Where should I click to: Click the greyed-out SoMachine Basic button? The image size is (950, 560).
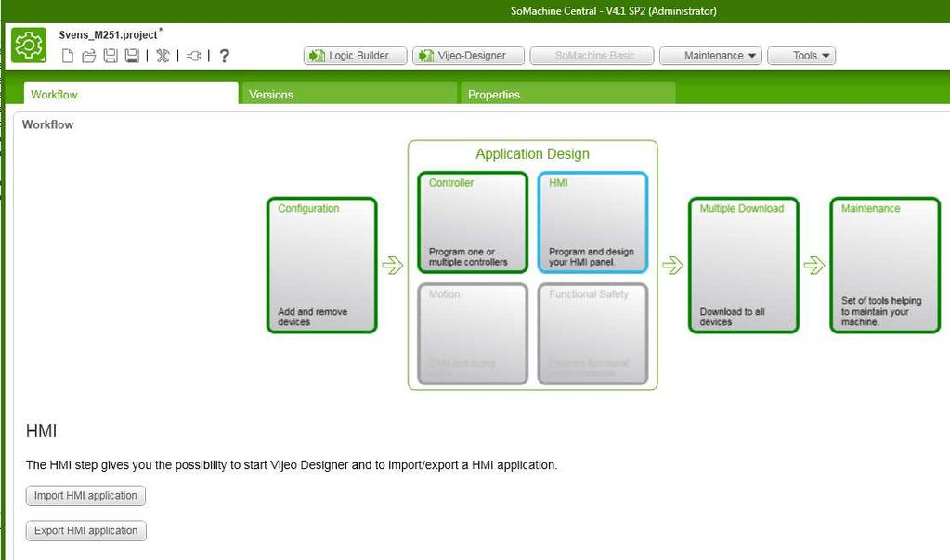[x=592, y=56]
